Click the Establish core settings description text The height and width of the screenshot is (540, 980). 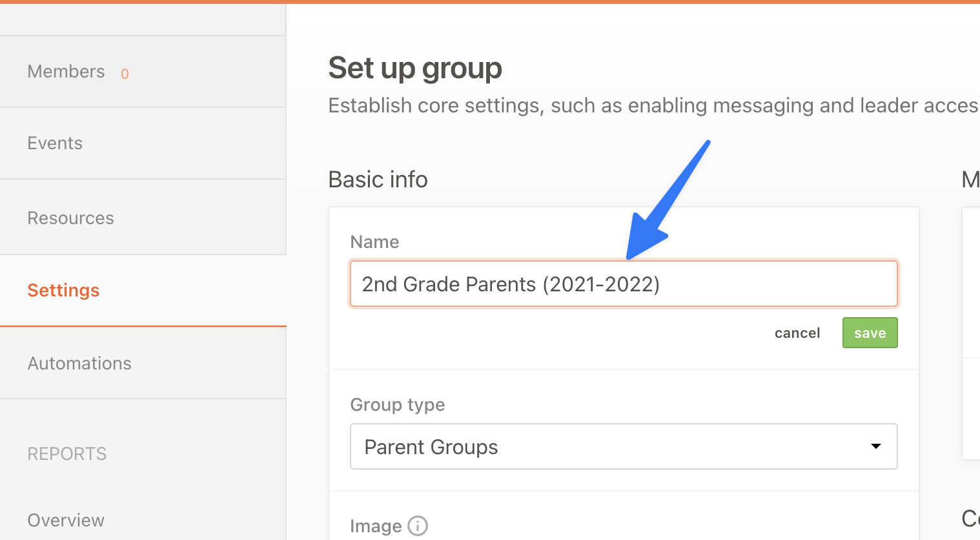(x=653, y=105)
